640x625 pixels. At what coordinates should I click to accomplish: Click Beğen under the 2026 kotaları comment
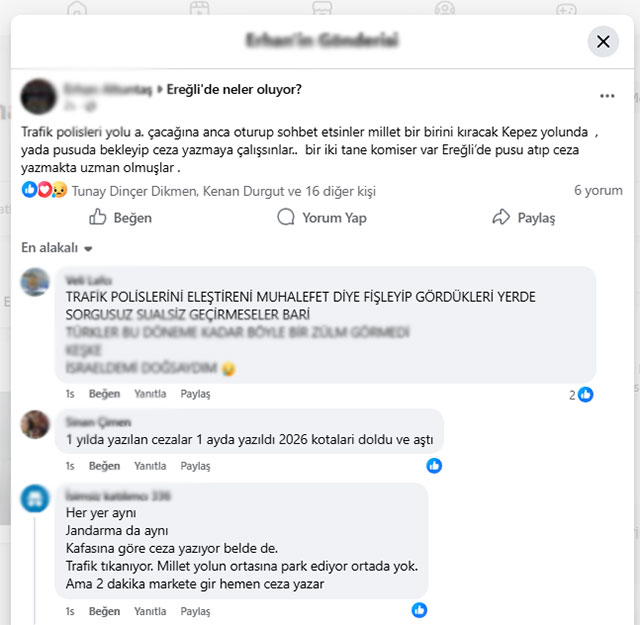104,466
